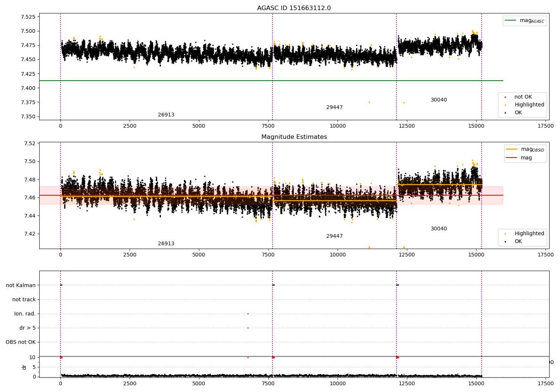Click obsid label 29447 in Magnitude Estimates plot

pyautogui.click(x=335, y=236)
